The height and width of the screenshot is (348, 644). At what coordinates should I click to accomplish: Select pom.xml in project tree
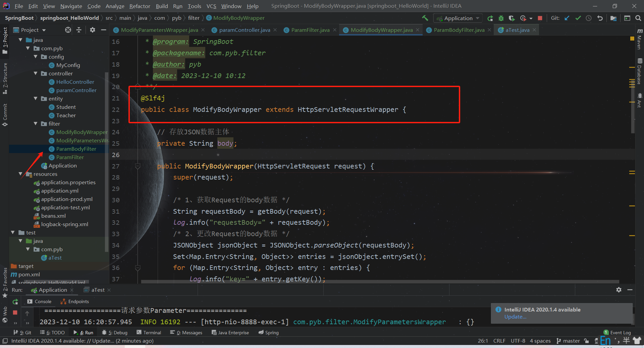tap(29, 274)
